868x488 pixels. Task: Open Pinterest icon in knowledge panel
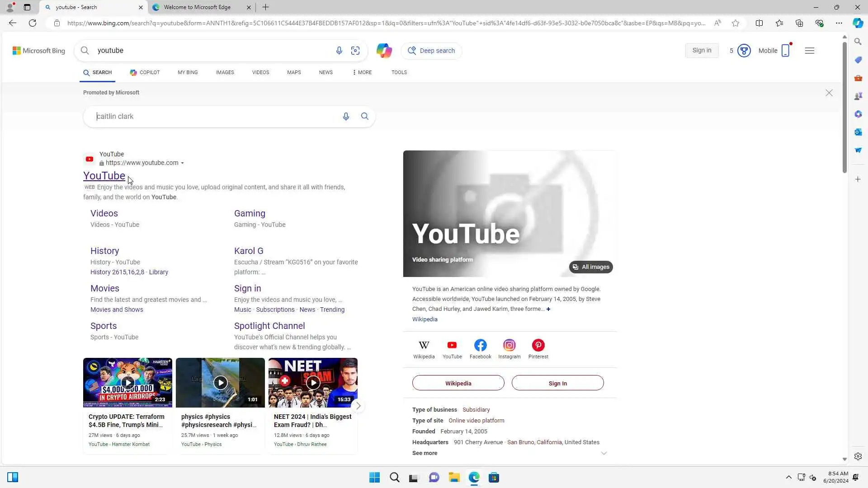pyautogui.click(x=538, y=346)
